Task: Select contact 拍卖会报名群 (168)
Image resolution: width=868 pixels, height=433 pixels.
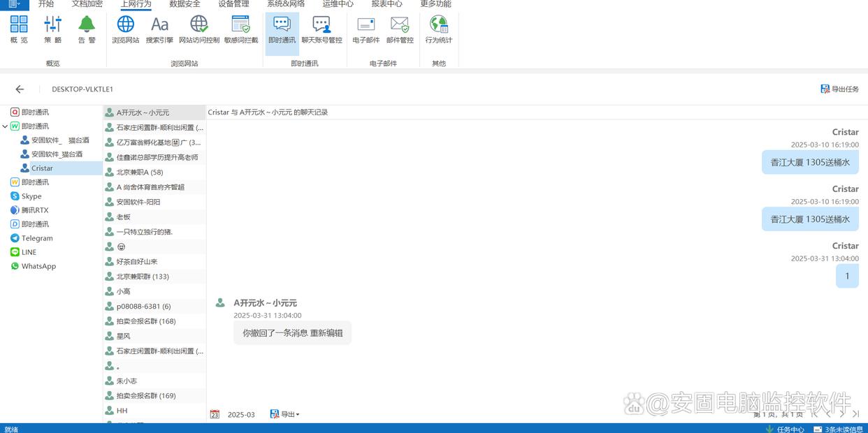Action: pyautogui.click(x=154, y=321)
